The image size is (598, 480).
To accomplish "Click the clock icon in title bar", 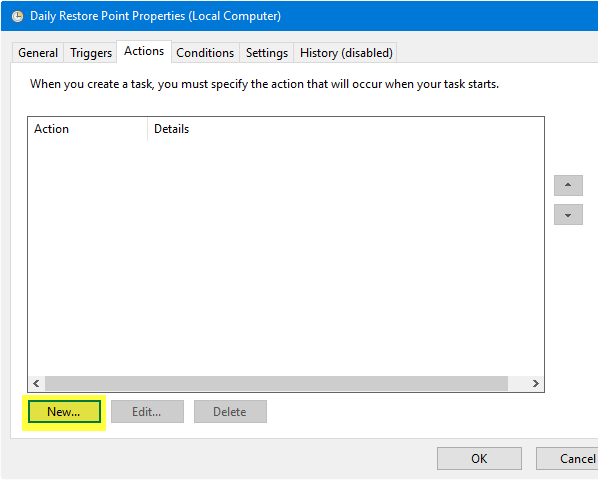I will (17, 16).
